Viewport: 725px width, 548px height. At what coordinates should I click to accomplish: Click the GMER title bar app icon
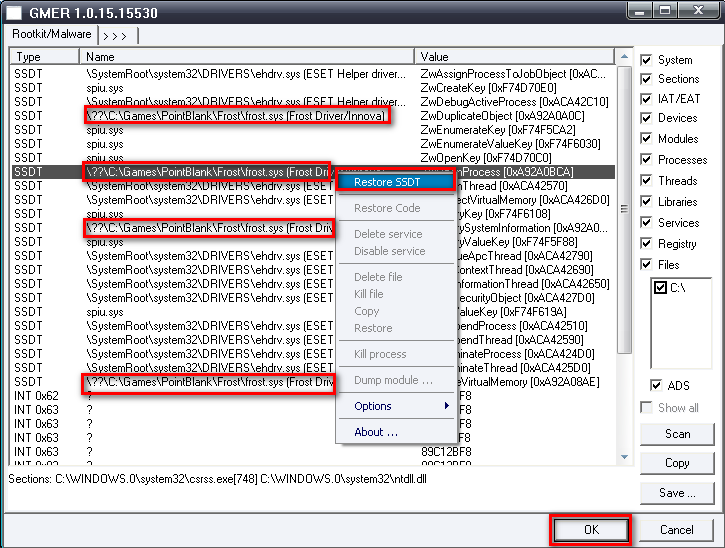coord(13,12)
